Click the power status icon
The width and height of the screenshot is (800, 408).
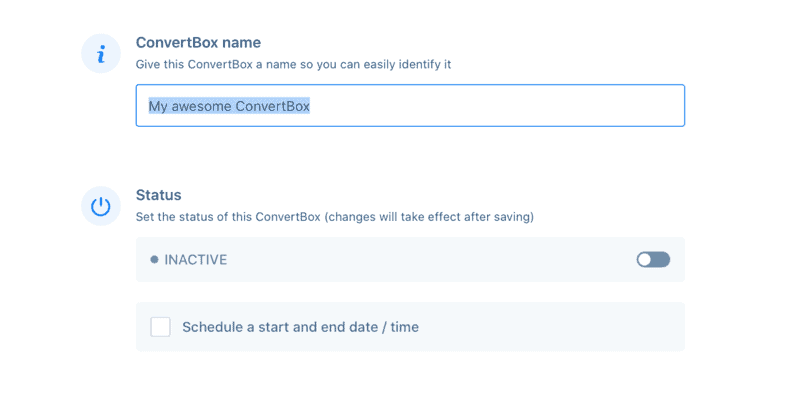coord(101,206)
